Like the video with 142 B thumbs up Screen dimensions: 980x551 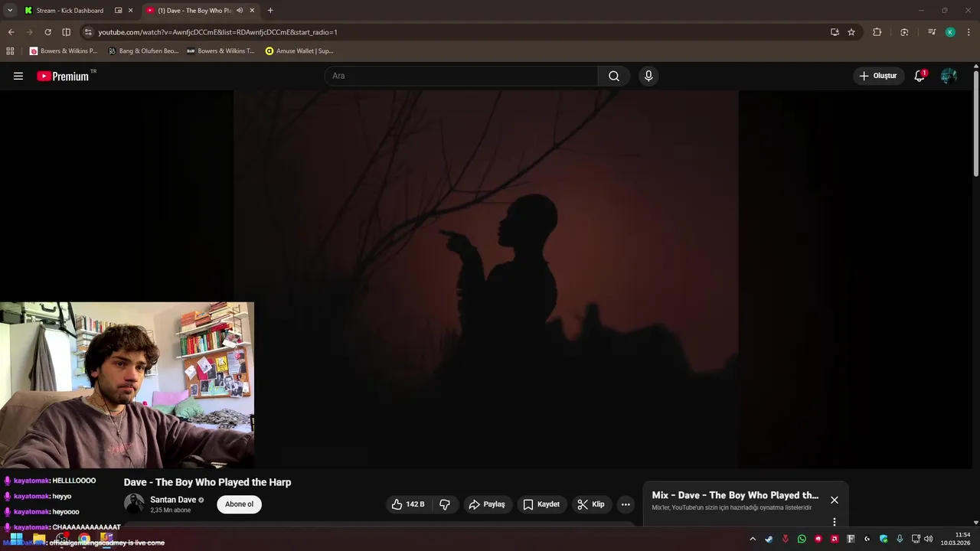coord(408,504)
